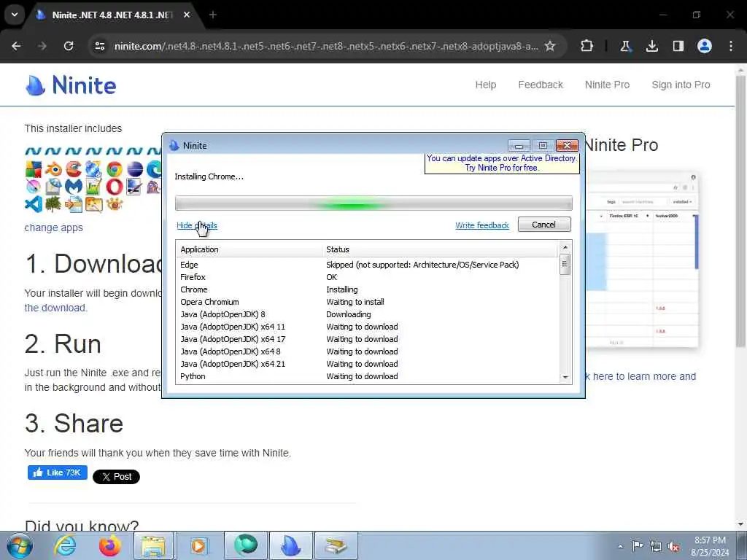Open Chrome Labs flask icon
The width and height of the screenshot is (747, 560).
(625, 46)
